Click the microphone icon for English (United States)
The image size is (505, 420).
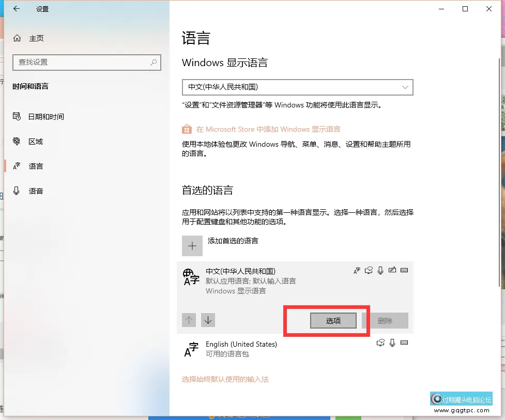coord(391,343)
